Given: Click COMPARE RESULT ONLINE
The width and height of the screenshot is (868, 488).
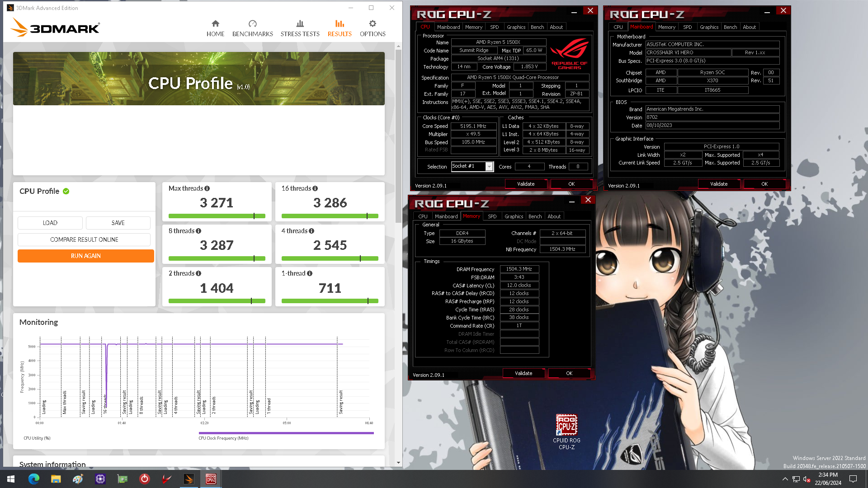Looking at the screenshot, I should (x=84, y=239).
